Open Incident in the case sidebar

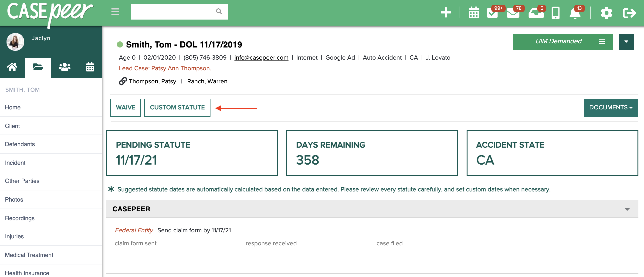[51, 163]
